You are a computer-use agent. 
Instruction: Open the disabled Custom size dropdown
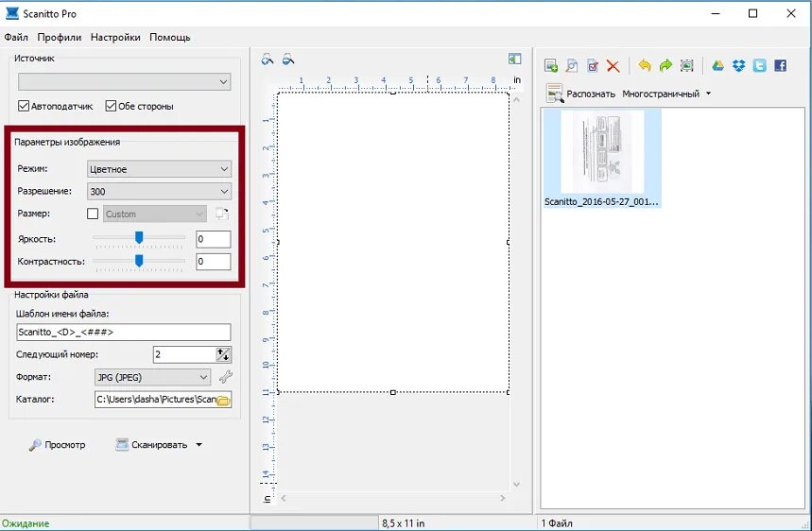click(x=155, y=214)
